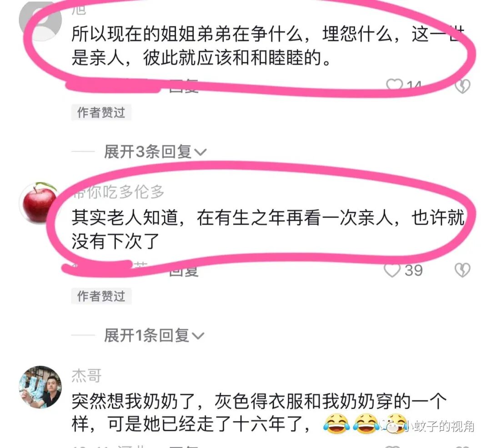The height and width of the screenshot is (448, 491).
Task: Open the red apple avatar profile
Action: tap(39, 202)
